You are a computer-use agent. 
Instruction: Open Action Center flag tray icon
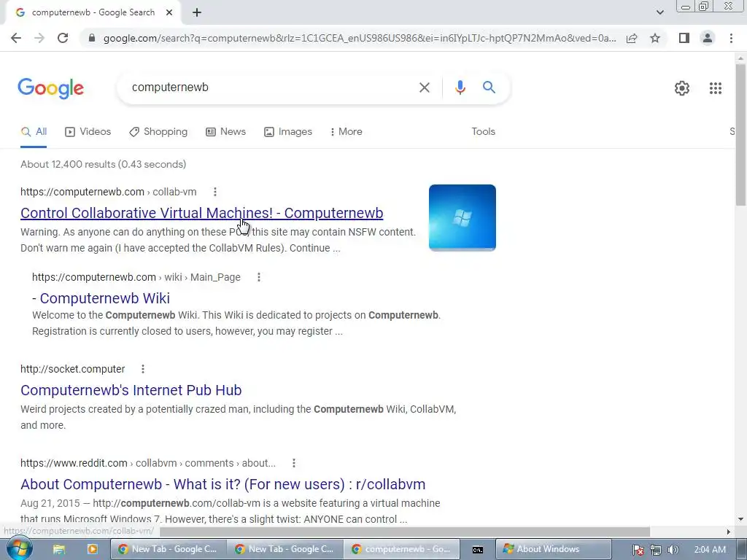[638, 550]
